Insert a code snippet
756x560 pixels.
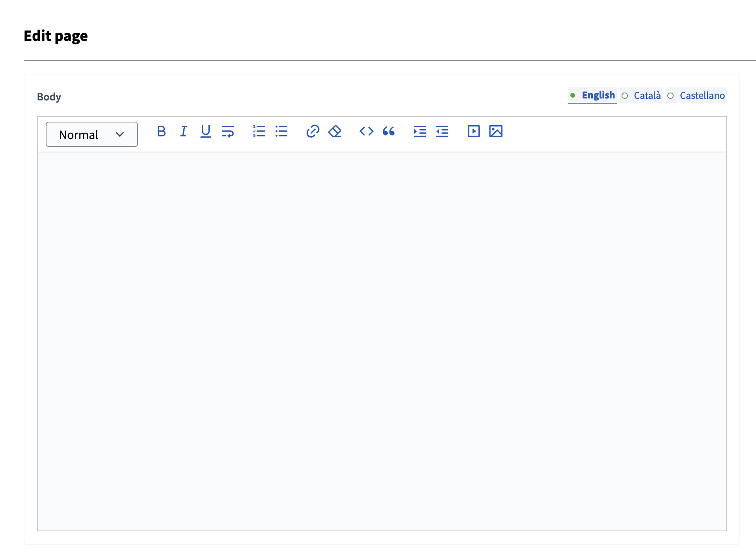(366, 132)
